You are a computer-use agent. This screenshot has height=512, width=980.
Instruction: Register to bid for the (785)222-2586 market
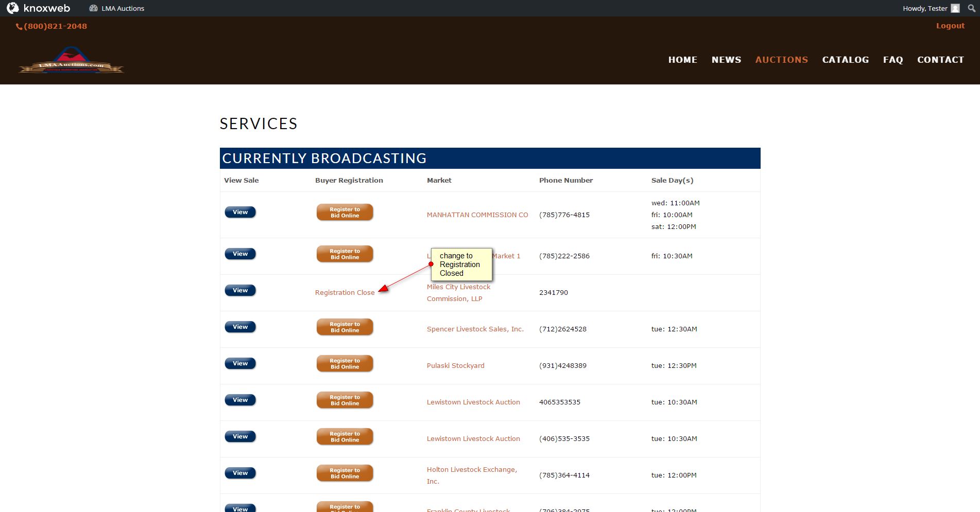(x=345, y=254)
